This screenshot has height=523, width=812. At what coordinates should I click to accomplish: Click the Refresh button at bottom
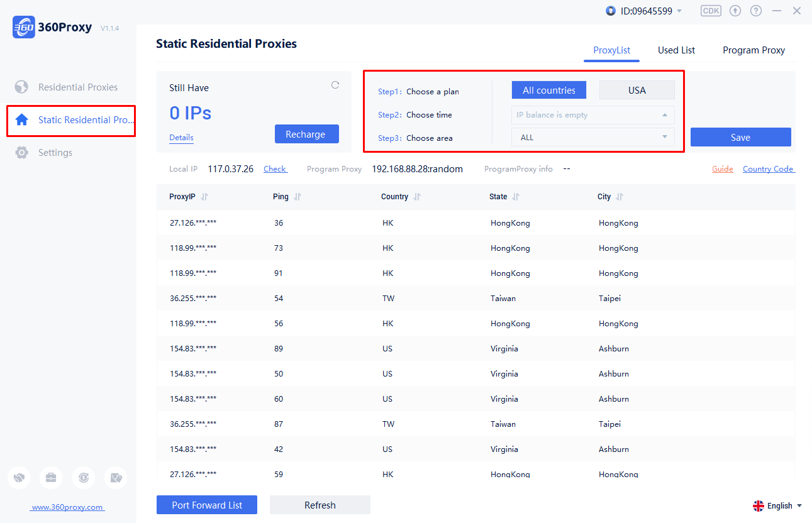pos(320,505)
